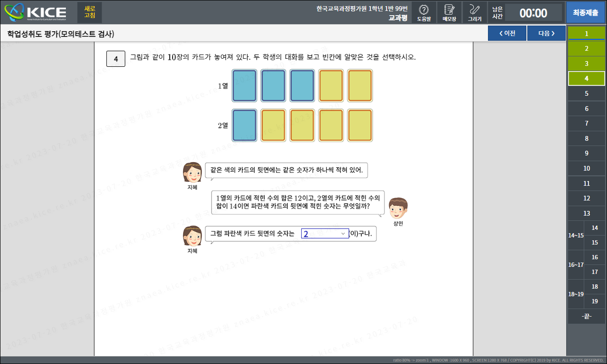The width and height of the screenshot is (607, 364).
Task: Click the 00:00 remaining time display
Action: 533,13
